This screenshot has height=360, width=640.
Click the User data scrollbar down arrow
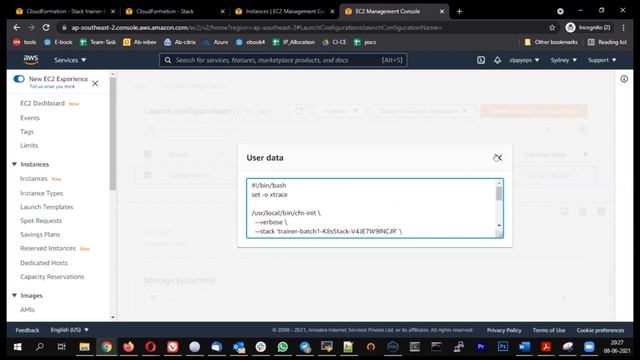pyautogui.click(x=499, y=226)
